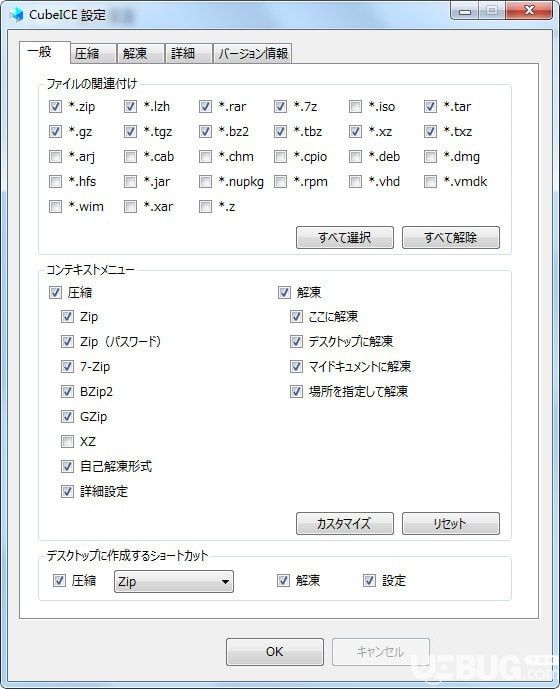The image size is (560, 689).
Task: Uncheck the 場所を指定して解凍 option
Action: (296, 392)
